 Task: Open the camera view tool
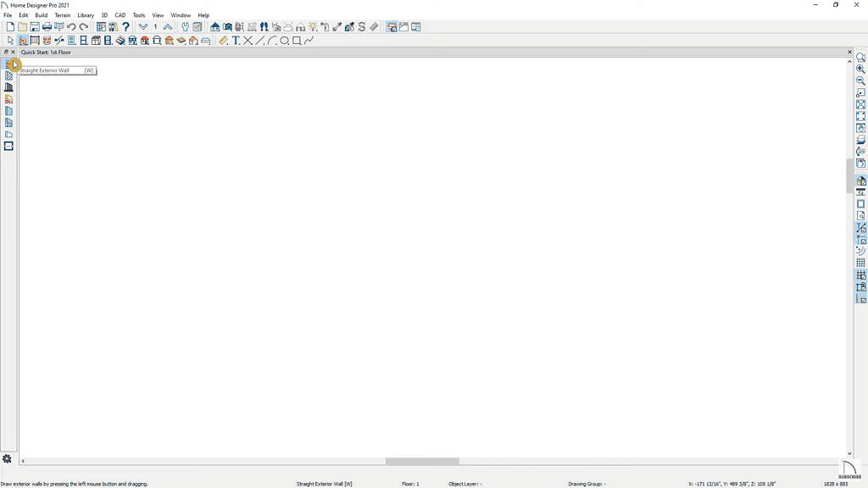coord(227,26)
